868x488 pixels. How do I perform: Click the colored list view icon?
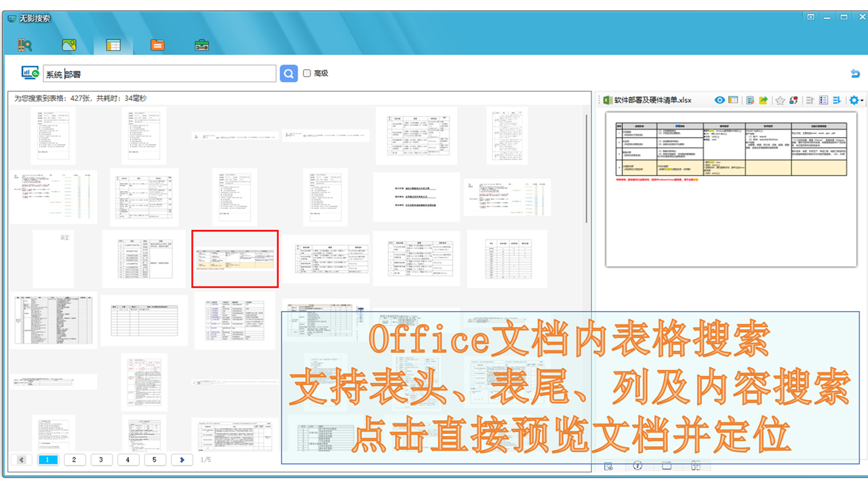[x=824, y=100]
